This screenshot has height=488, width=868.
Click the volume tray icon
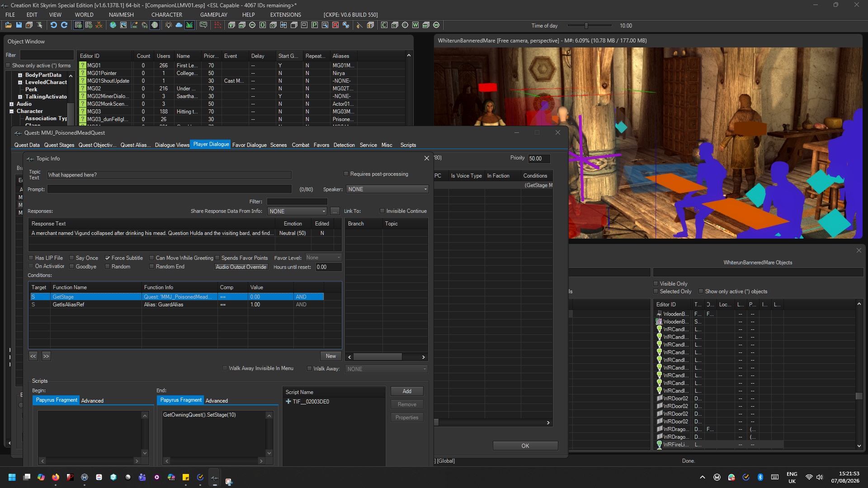pos(820,477)
